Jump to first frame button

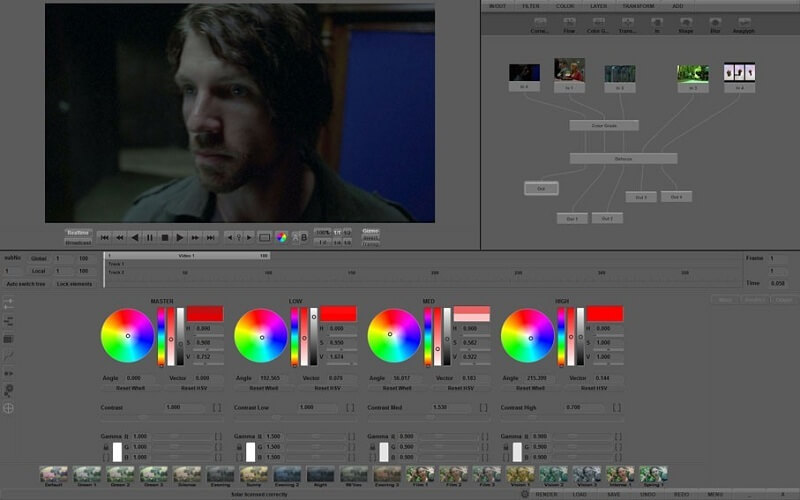tap(105, 238)
